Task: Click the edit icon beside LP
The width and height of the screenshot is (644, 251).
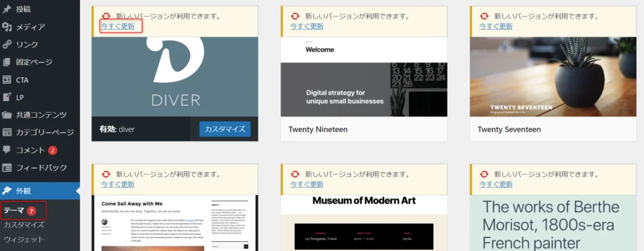Action: (6, 97)
